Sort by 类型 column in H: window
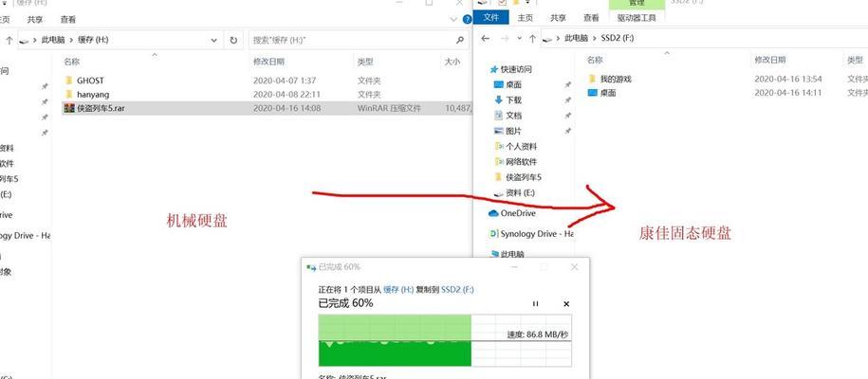 coord(365,62)
